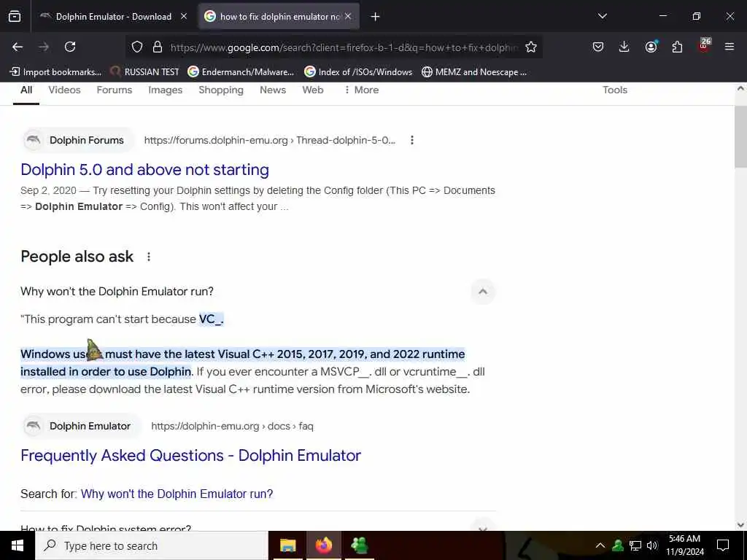Click the dolphin-emu.org docs faq URL
Image resolution: width=747 pixels, height=560 pixels.
[x=232, y=426]
